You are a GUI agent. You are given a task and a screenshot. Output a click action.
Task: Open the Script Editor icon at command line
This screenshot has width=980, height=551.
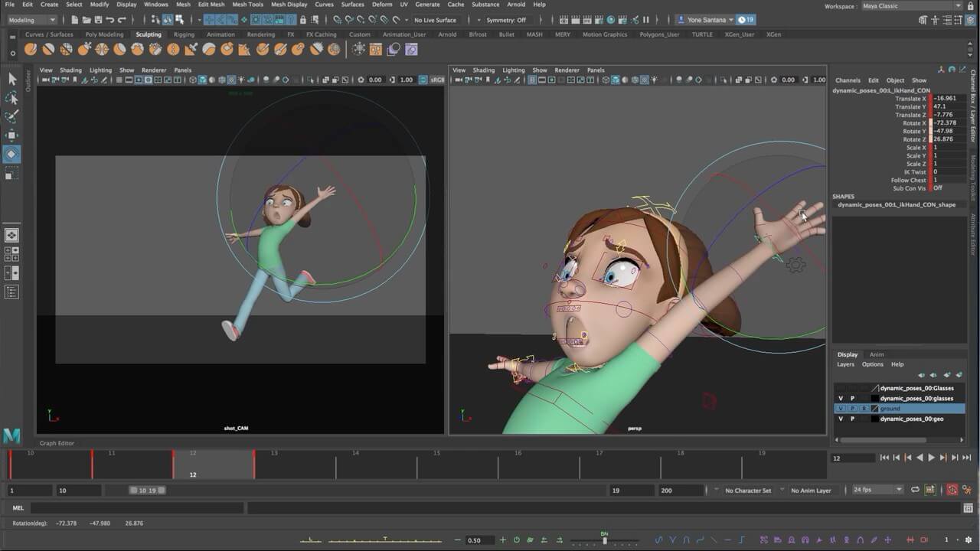(x=969, y=507)
